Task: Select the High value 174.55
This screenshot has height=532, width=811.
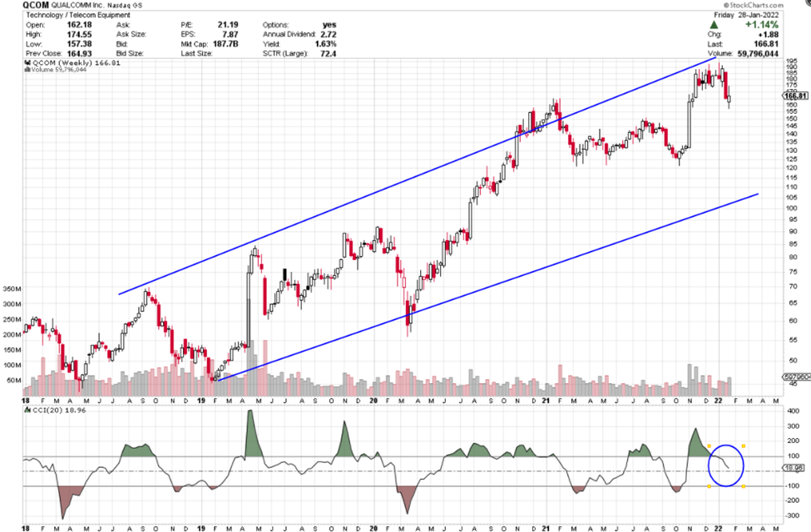Action: [79, 34]
